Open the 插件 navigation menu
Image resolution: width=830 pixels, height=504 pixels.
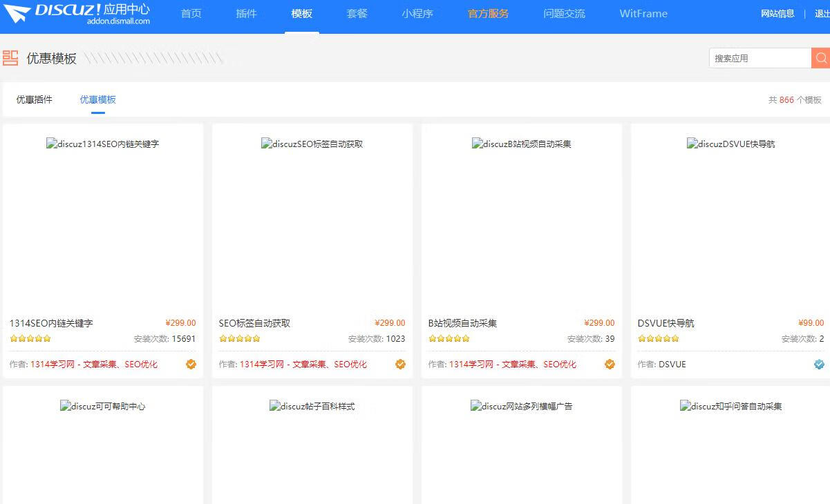click(x=246, y=14)
